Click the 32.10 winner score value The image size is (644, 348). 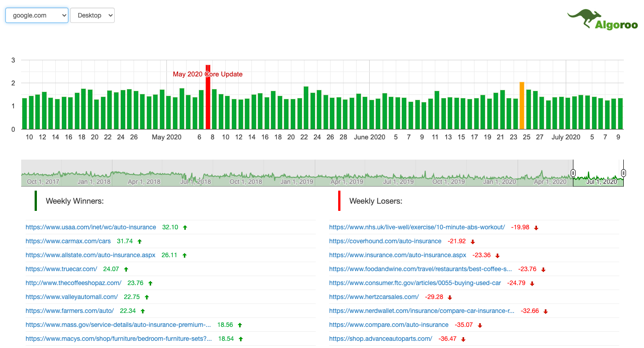[170, 227]
